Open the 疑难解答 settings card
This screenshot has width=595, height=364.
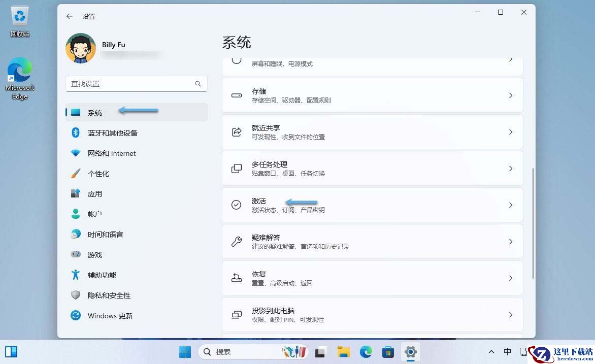(372, 242)
